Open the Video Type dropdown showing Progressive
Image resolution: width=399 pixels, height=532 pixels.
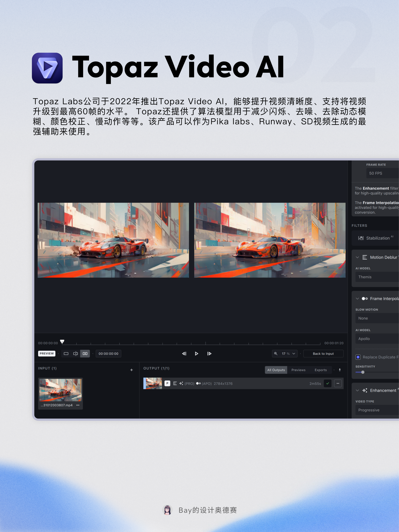(x=377, y=410)
